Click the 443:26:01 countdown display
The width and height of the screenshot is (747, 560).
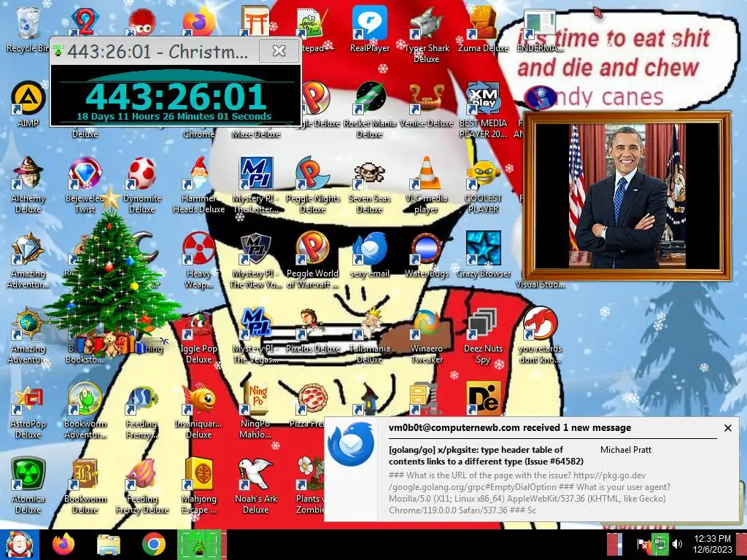tap(175, 96)
